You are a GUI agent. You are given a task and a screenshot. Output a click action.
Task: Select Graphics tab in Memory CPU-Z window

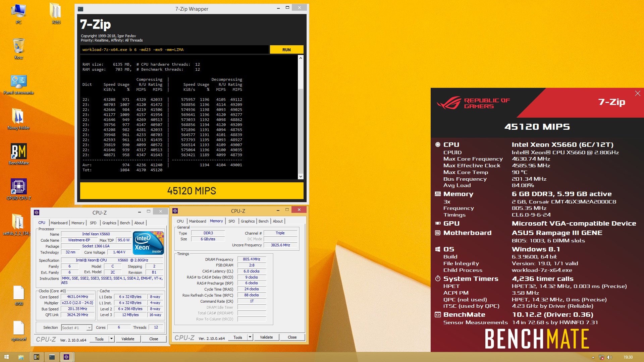[x=248, y=221]
